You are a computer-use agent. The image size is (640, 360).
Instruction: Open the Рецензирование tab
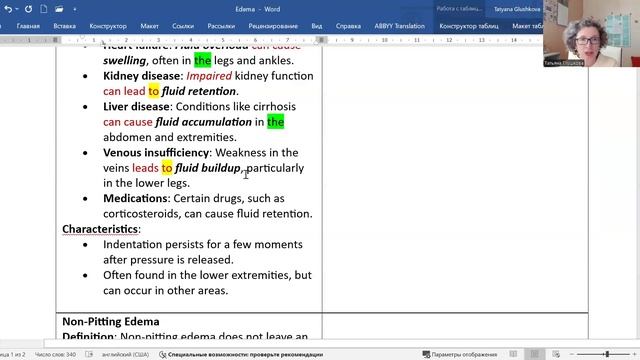[x=273, y=26]
